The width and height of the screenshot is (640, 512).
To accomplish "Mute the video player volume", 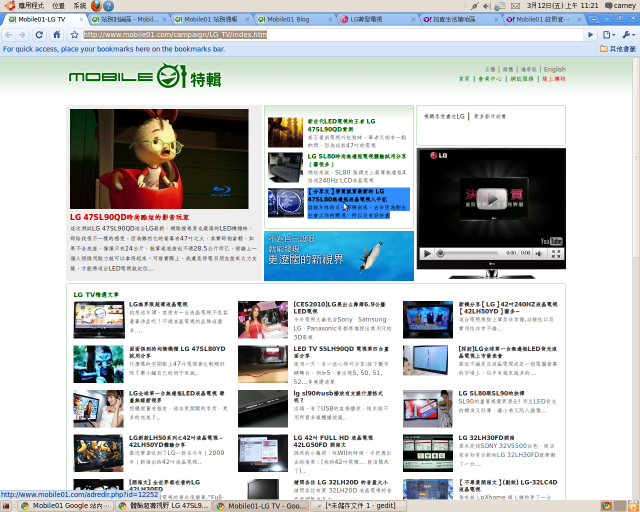I will pos(539,254).
